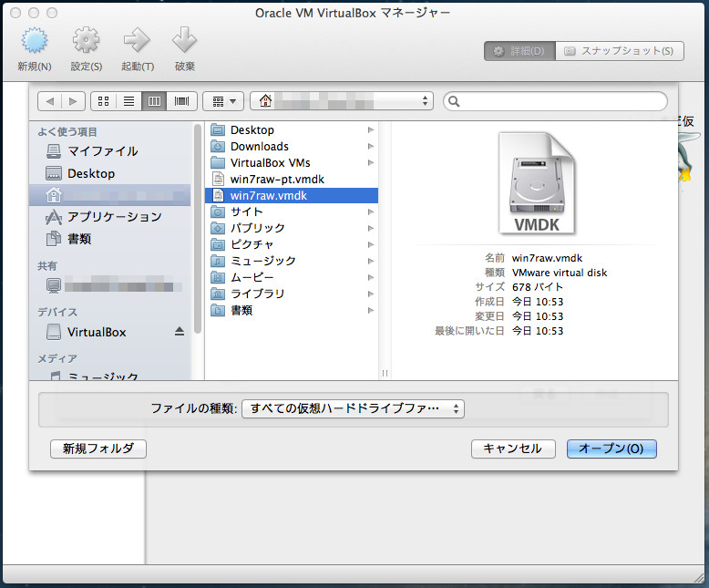Screen dimensions: 709x588
Task: Select the Desktop folder in the file list
Action: 292,130
